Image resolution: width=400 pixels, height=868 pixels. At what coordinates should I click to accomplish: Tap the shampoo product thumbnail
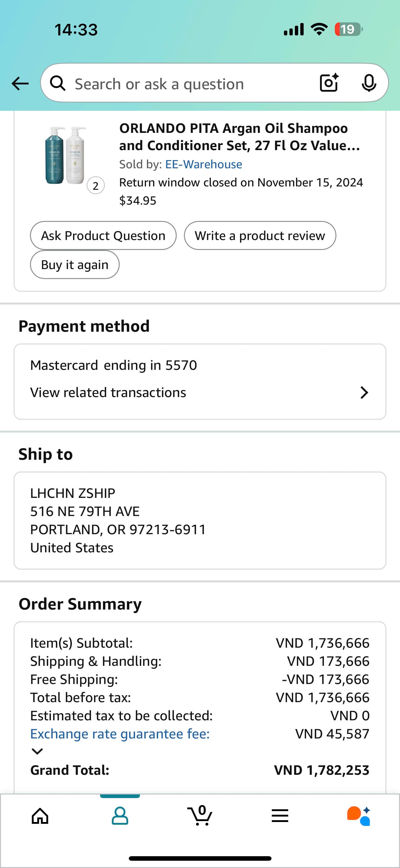[x=65, y=155]
